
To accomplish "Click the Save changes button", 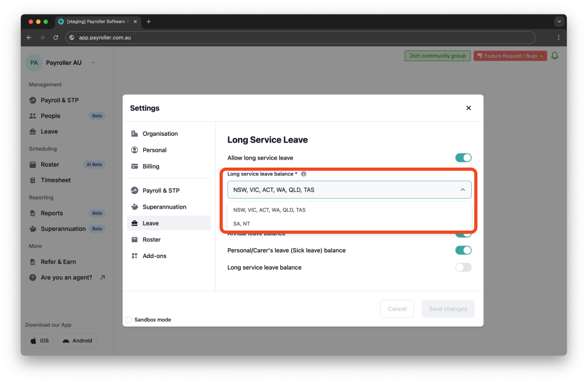I will (448, 308).
